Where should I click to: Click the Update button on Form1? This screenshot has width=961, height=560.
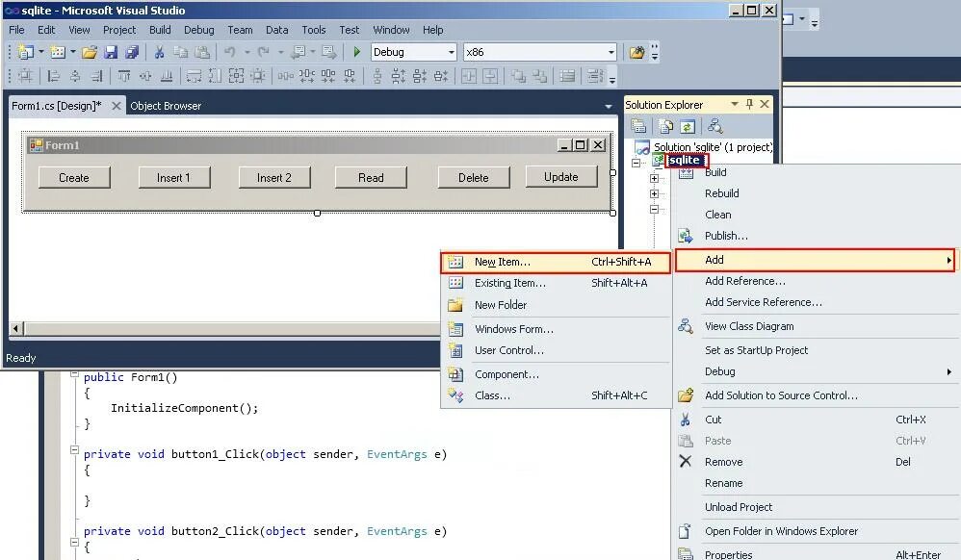coord(560,176)
